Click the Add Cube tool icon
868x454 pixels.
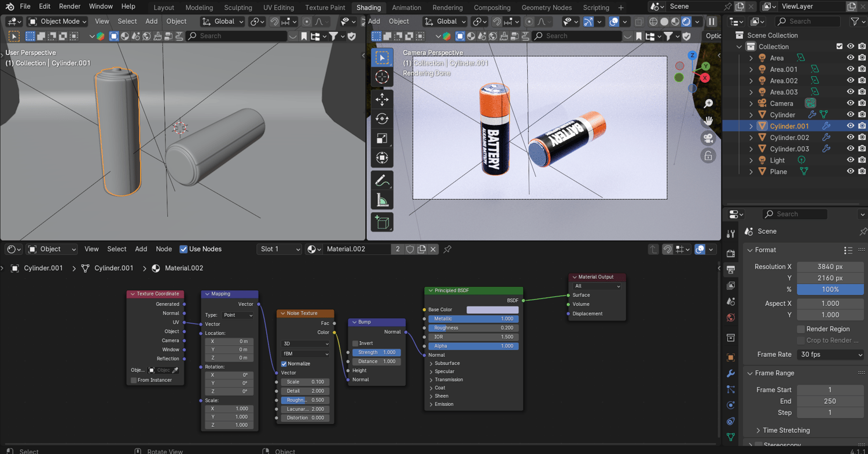click(x=382, y=222)
